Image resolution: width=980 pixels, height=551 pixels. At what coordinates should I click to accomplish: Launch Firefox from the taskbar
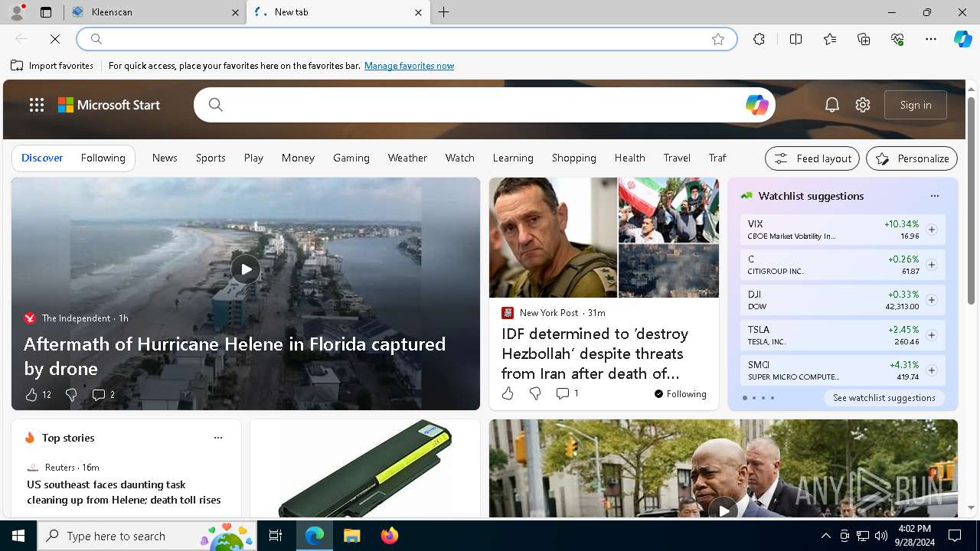coord(389,536)
